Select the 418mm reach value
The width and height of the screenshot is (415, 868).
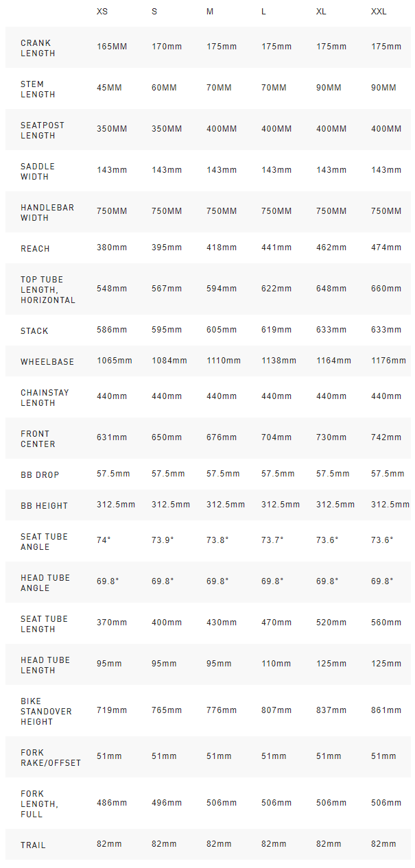[222, 248]
